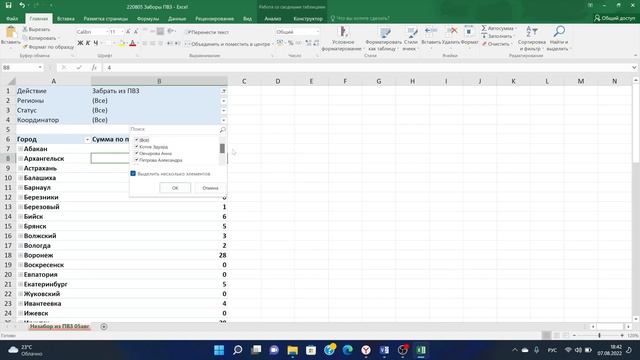Click the search magnifier in filter popup
Image resolution: width=640 pixels, height=360 pixels.
coord(222,129)
